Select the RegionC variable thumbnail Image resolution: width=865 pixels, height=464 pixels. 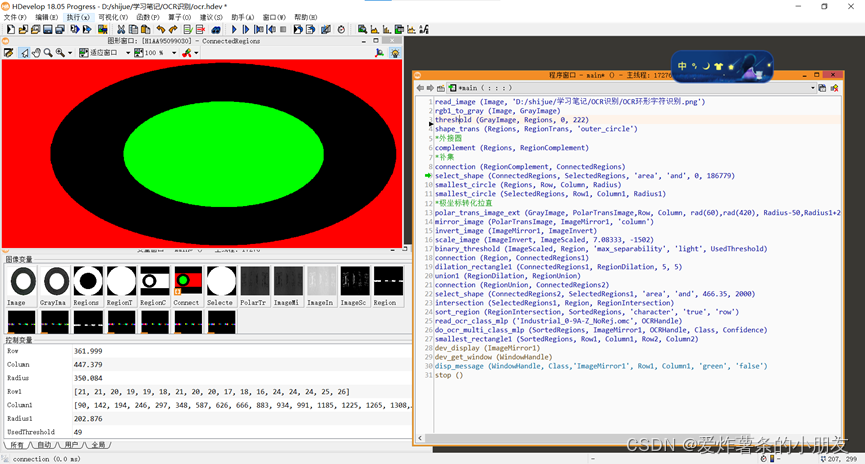coord(154,286)
